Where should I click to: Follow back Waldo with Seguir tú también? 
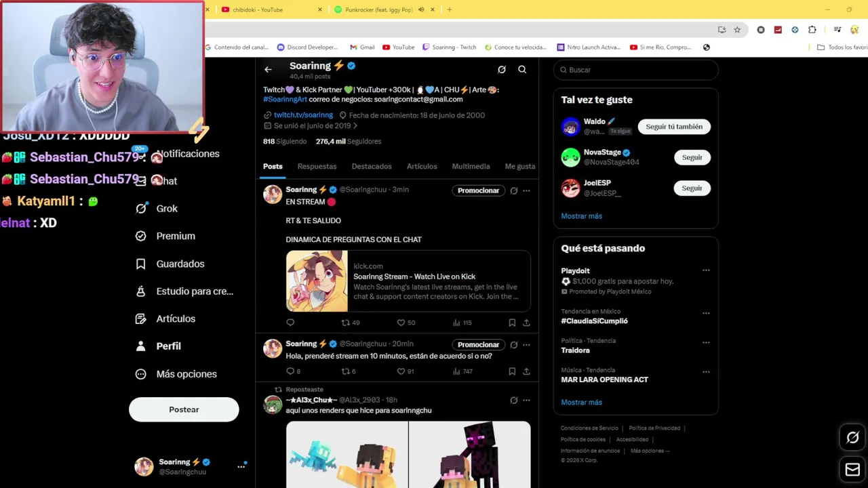coord(674,127)
